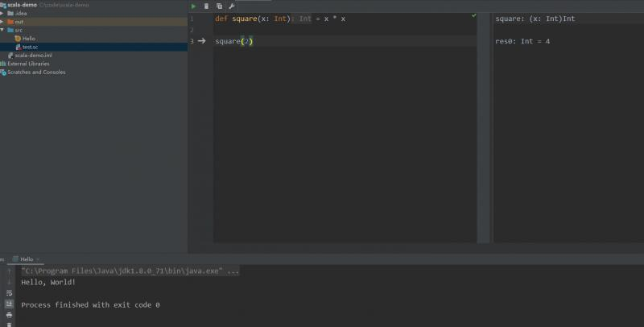Image resolution: width=644 pixels, height=327 pixels.
Task: Click down the stack trace arrow
Action: [9, 282]
